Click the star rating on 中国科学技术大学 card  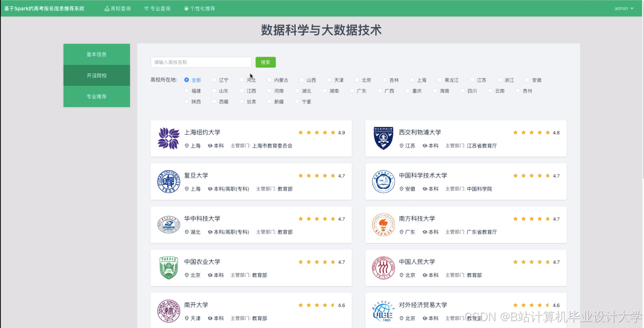[x=531, y=176]
